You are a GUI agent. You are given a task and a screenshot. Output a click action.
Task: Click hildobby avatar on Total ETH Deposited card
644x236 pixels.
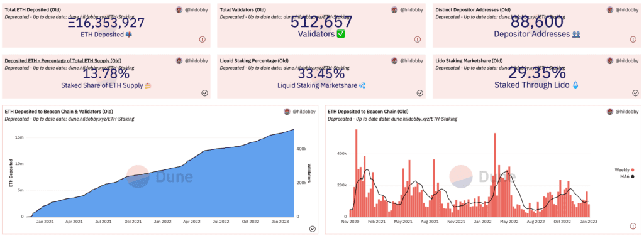click(x=179, y=10)
